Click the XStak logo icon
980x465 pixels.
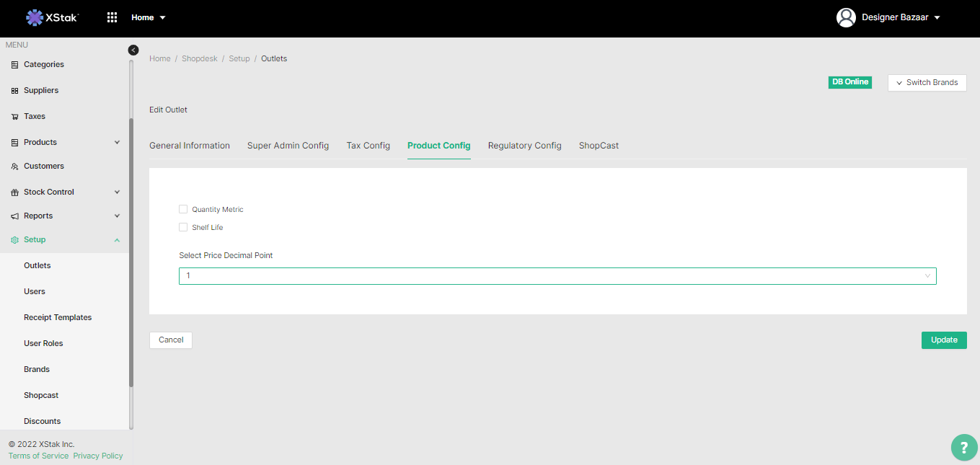coord(35,17)
